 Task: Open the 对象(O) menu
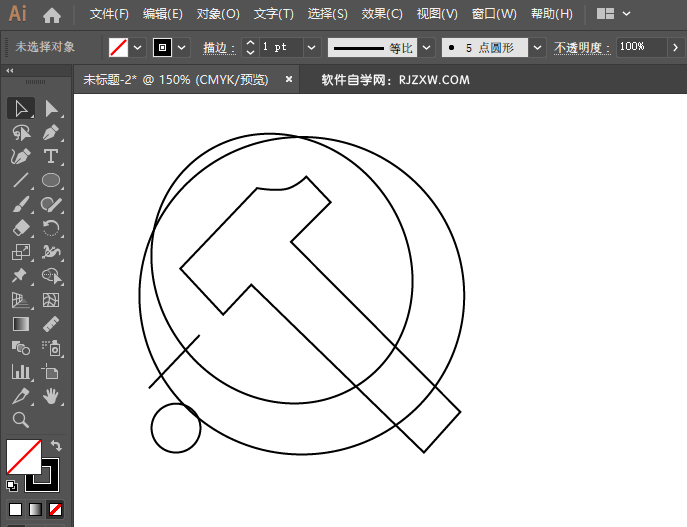pos(218,14)
